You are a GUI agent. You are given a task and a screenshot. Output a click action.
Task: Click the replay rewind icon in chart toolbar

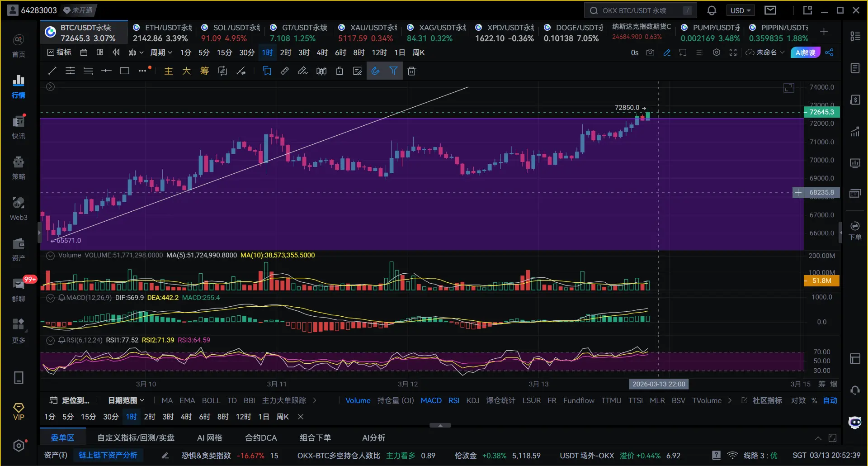click(116, 52)
